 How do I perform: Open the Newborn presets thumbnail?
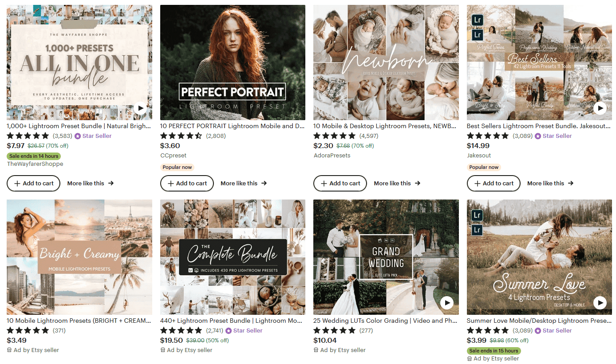click(386, 63)
